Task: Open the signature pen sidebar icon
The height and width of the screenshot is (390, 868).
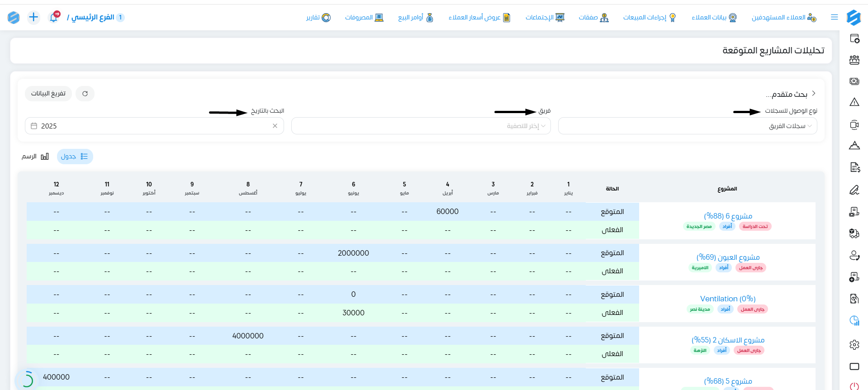Action: coord(854,190)
